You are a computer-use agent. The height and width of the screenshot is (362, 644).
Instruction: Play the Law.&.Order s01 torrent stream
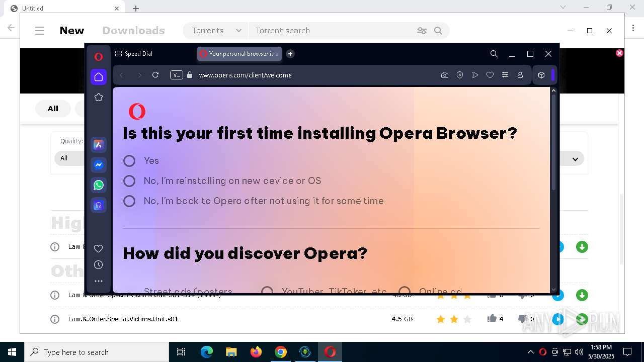click(558, 319)
